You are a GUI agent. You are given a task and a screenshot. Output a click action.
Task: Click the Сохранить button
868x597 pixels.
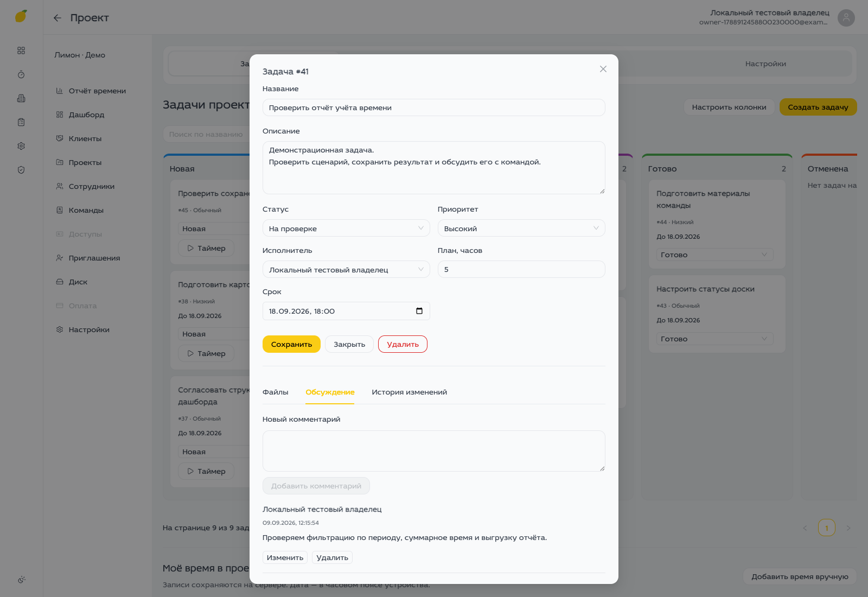point(291,344)
